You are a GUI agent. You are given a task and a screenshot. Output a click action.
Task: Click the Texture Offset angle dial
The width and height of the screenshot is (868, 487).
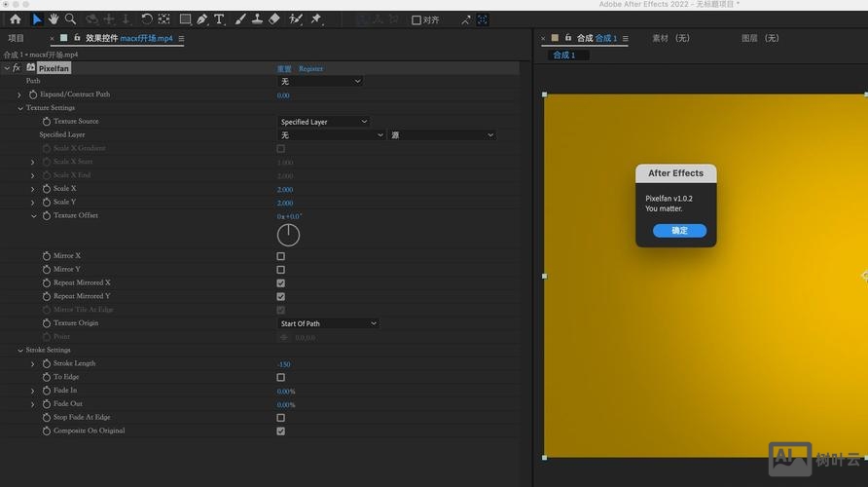(288, 235)
